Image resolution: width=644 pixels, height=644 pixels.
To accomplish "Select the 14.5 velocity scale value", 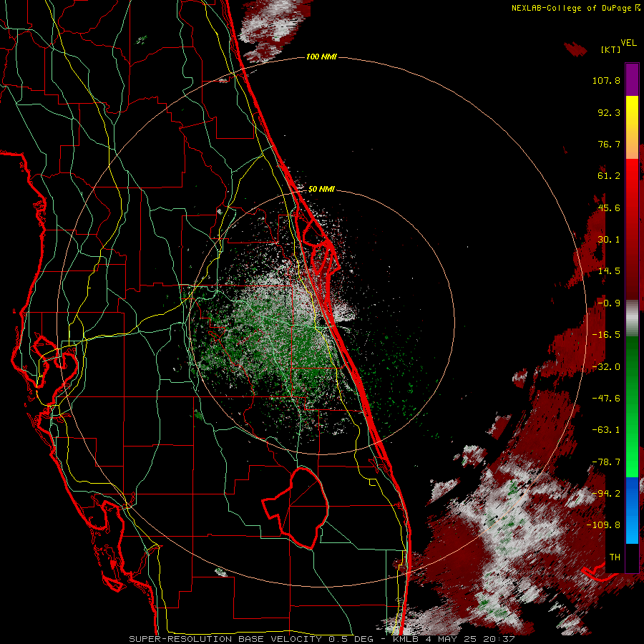I will click(x=609, y=271).
